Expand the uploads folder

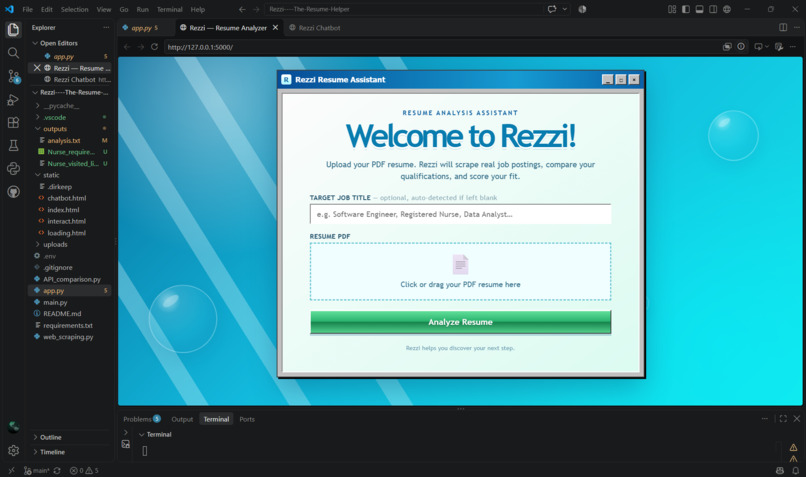[38, 244]
